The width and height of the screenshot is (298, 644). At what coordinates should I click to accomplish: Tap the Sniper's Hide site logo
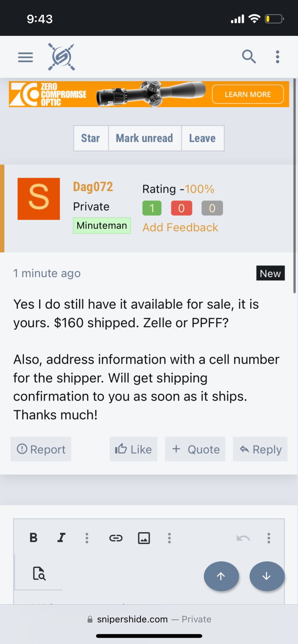coord(61,57)
